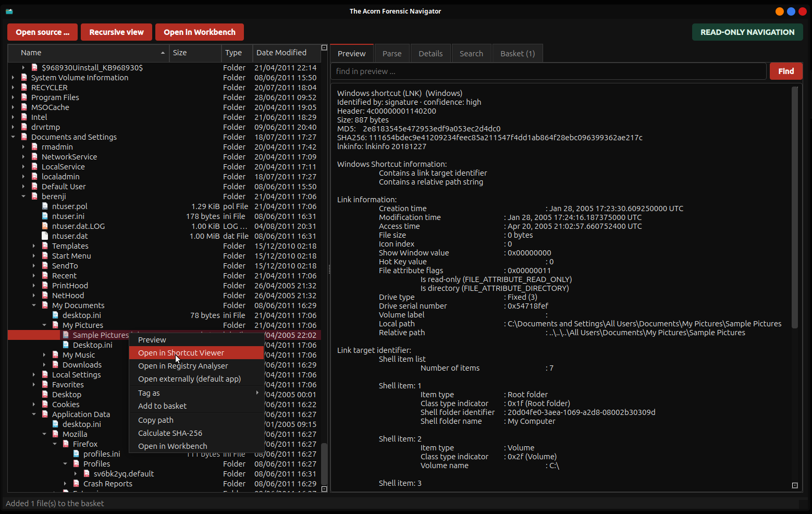This screenshot has width=812, height=514.
Task: Click the folder icon beside Program Files
Action: [24, 97]
